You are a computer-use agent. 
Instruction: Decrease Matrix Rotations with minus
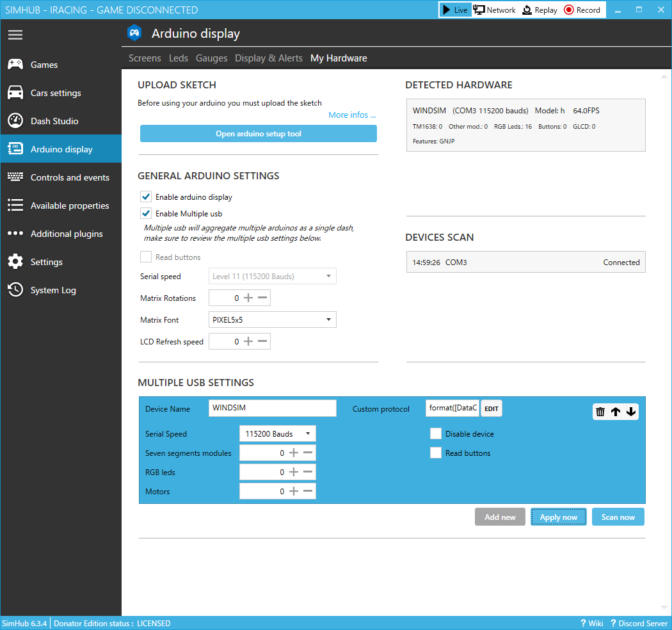pyautogui.click(x=262, y=298)
